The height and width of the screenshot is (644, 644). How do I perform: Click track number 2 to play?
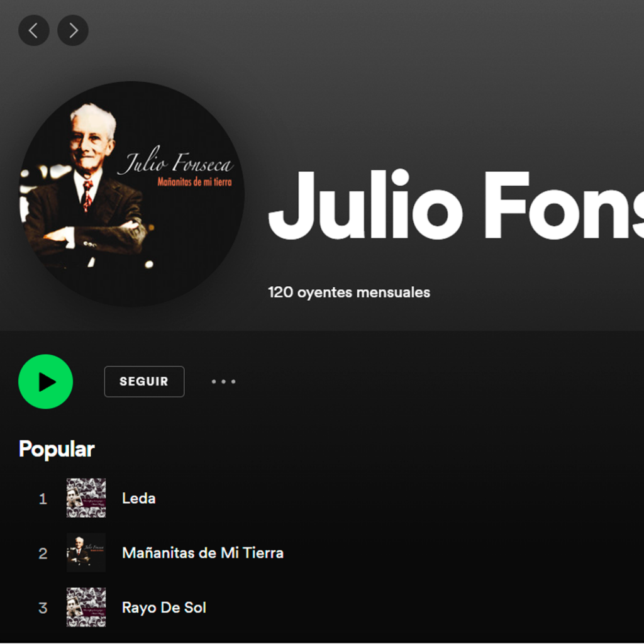[43, 553]
